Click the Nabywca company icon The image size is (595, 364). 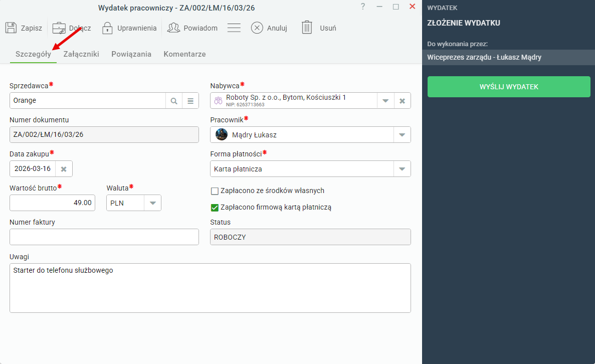(x=218, y=101)
